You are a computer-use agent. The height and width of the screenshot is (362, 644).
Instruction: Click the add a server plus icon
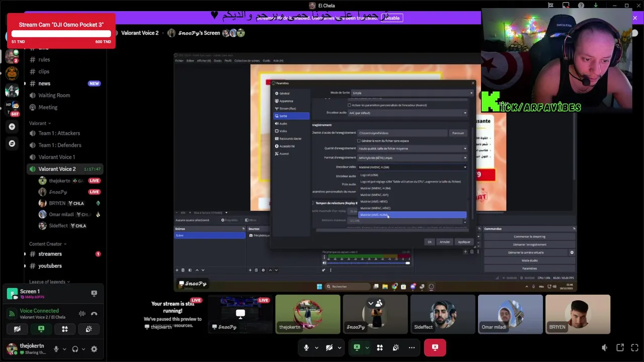tap(12, 127)
